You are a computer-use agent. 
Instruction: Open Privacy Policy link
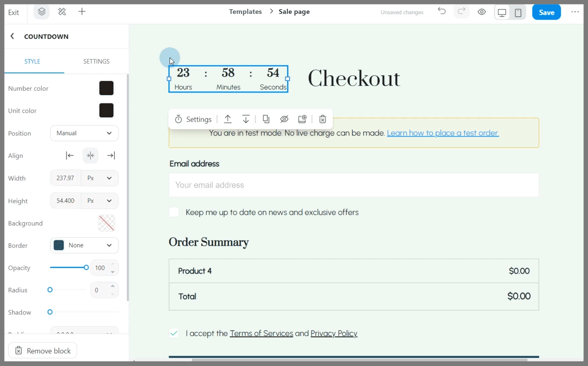tap(334, 333)
